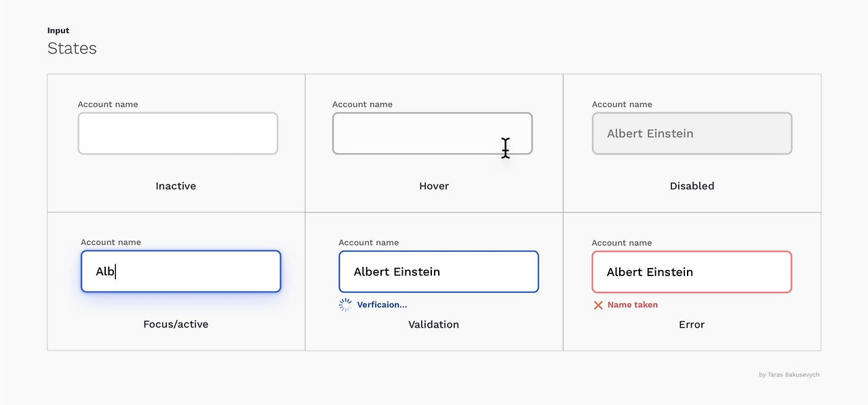The width and height of the screenshot is (868, 405).
Task: Click the by Taras Bakusevych credit
Action: tap(789, 374)
